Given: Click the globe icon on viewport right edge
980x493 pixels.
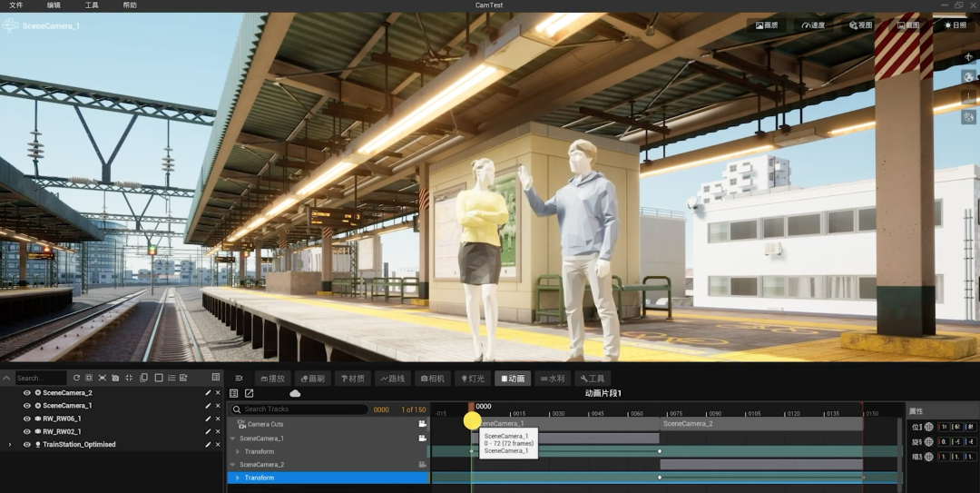Looking at the screenshot, I should pos(969,77).
